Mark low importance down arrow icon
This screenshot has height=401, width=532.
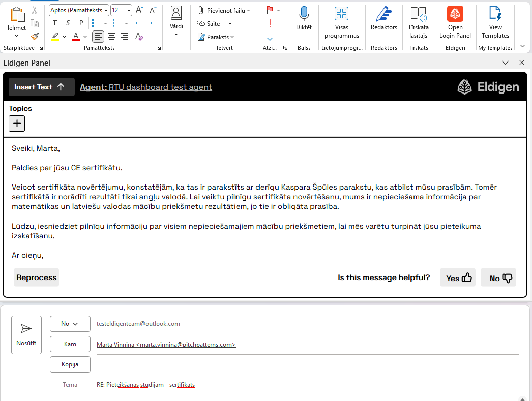pyautogui.click(x=270, y=37)
